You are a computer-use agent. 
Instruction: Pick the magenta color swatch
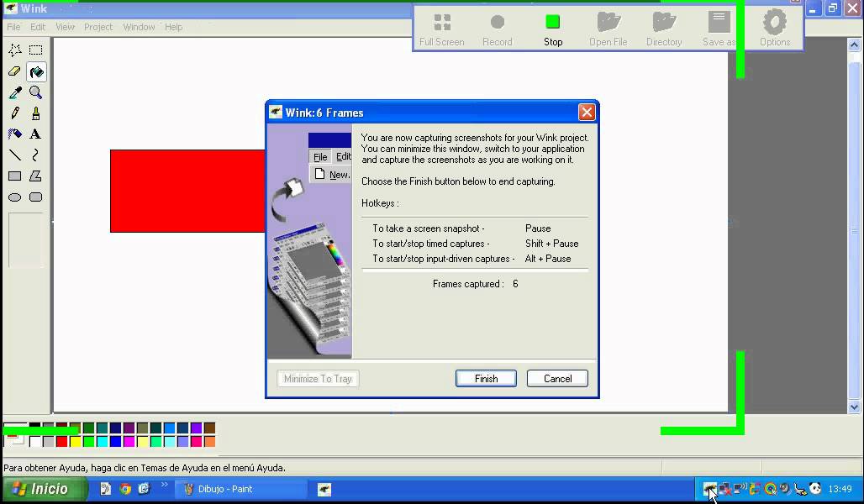(x=129, y=441)
